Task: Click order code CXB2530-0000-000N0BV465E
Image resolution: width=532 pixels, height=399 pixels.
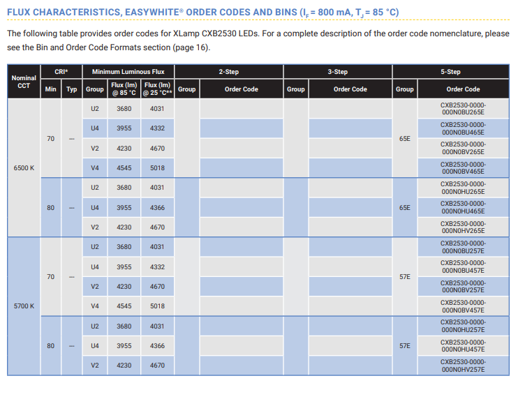Action: coord(463,168)
